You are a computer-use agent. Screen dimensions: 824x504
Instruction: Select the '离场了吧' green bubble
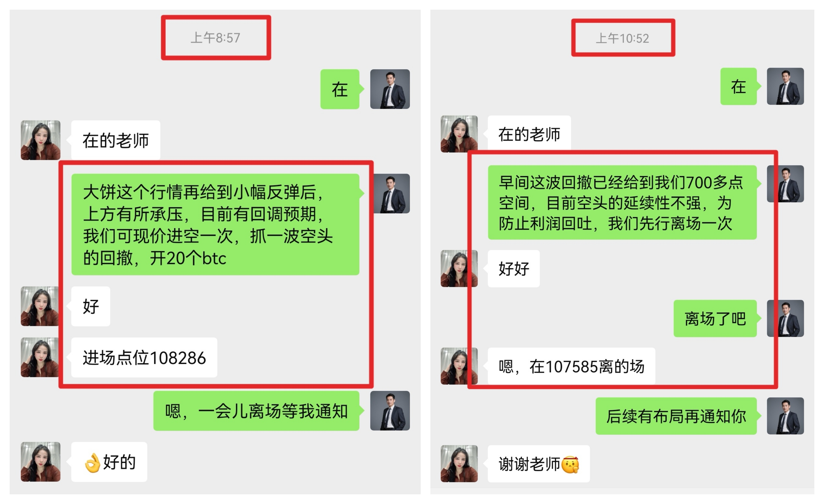[715, 318]
